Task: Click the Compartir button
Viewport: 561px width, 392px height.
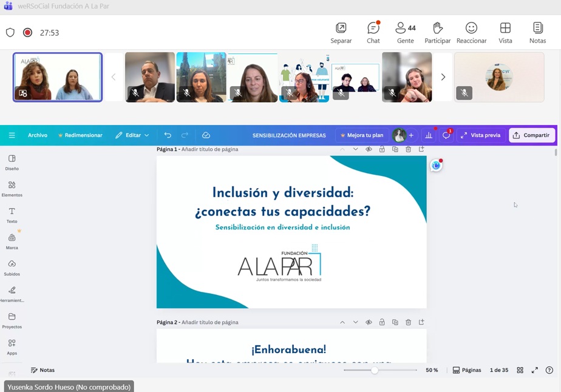Action: pyautogui.click(x=531, y=135)
